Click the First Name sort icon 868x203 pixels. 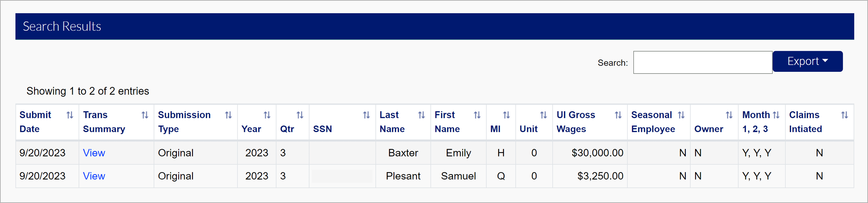click(477, 115)
